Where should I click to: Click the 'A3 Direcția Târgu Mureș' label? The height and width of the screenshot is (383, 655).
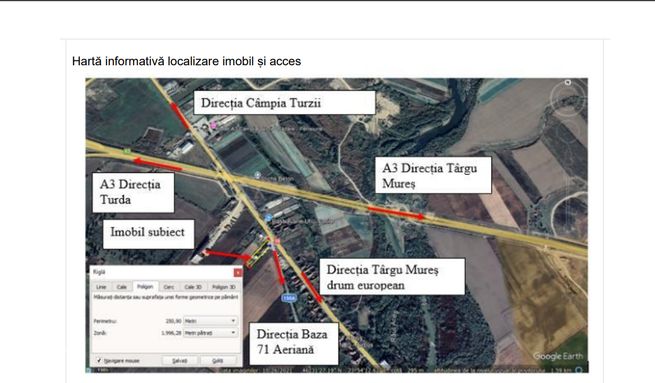433,175
